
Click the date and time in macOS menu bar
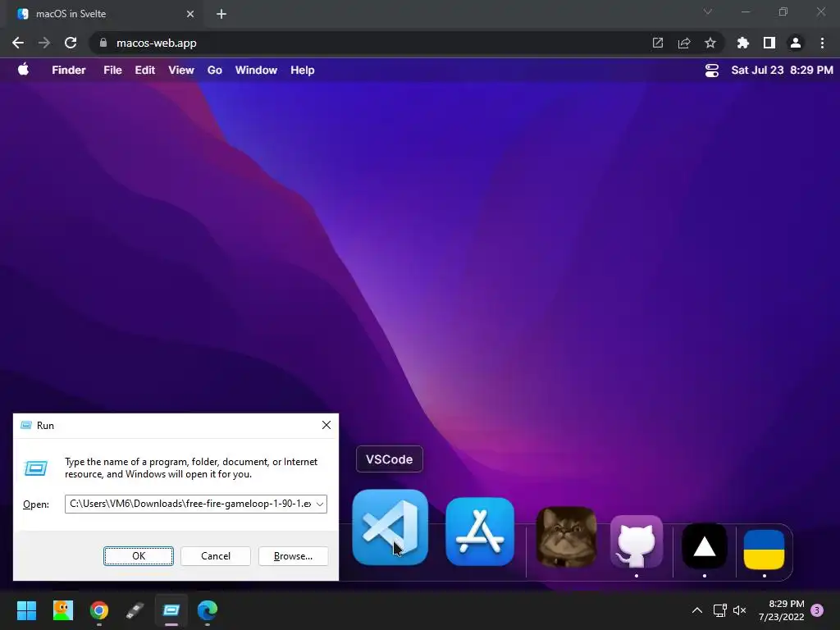(x=782, y=71)
